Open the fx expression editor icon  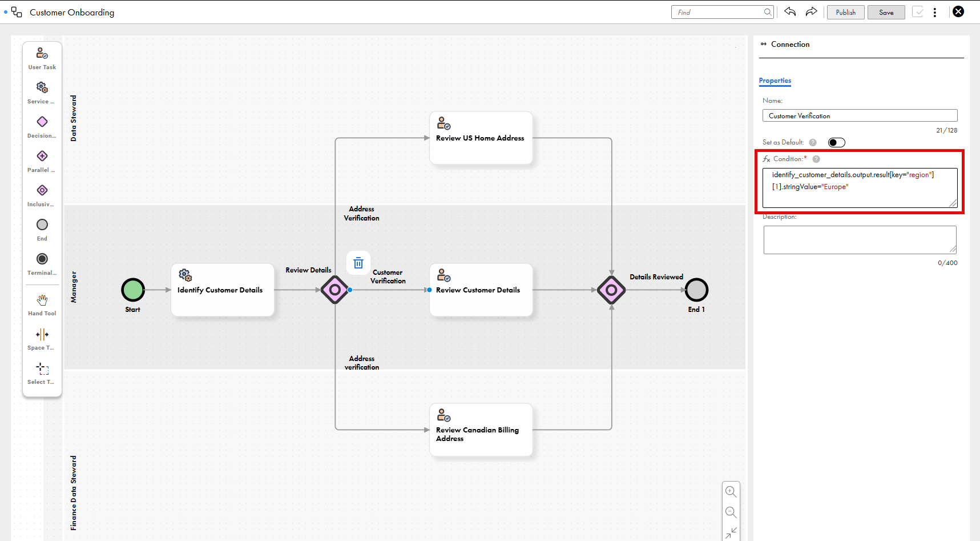click(767, 159)
